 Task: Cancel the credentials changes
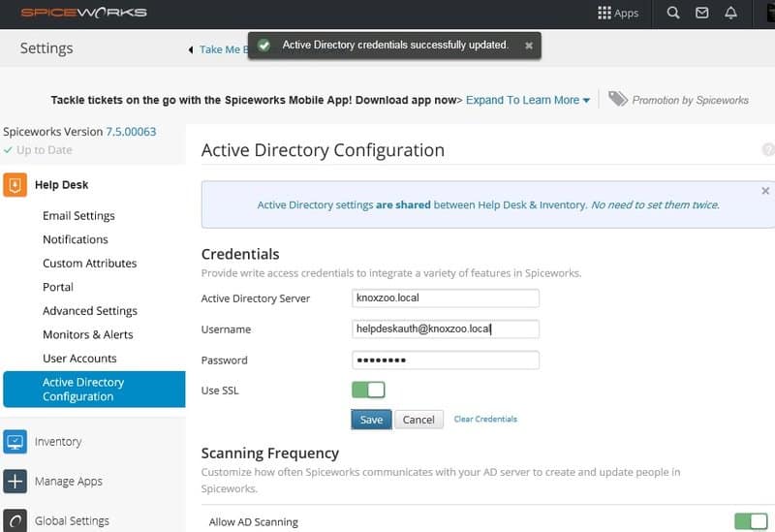418,420
